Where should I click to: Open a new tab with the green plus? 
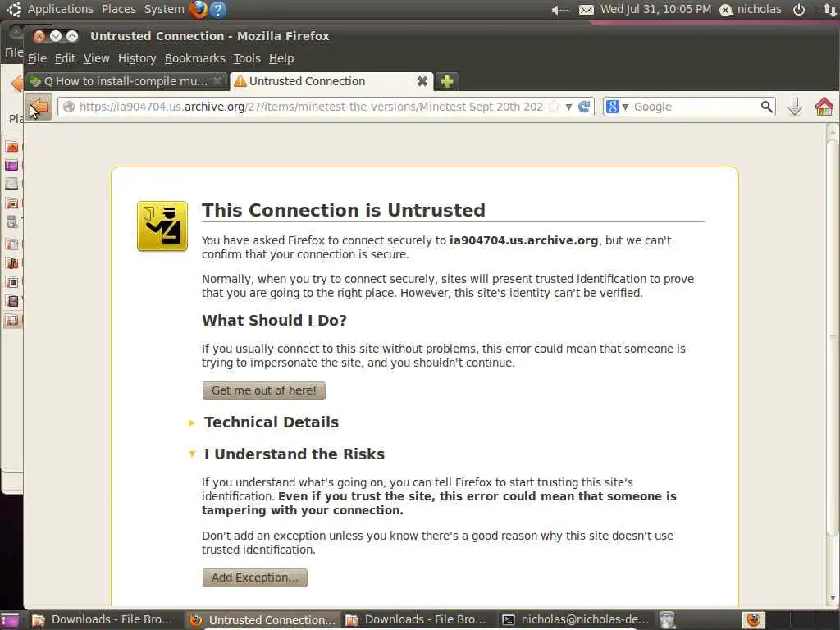(447, 81)
